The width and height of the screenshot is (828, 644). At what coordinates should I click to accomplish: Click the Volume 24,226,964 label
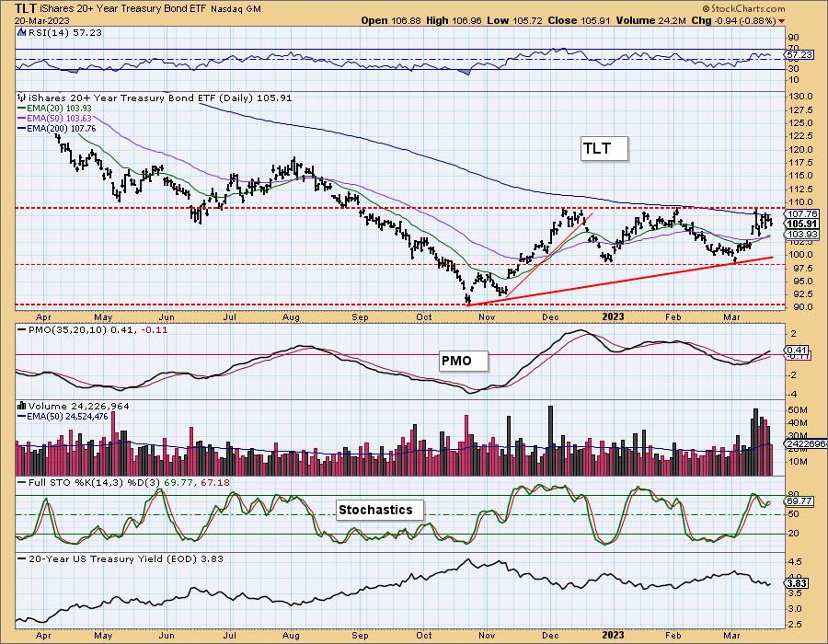click(79, 406)
